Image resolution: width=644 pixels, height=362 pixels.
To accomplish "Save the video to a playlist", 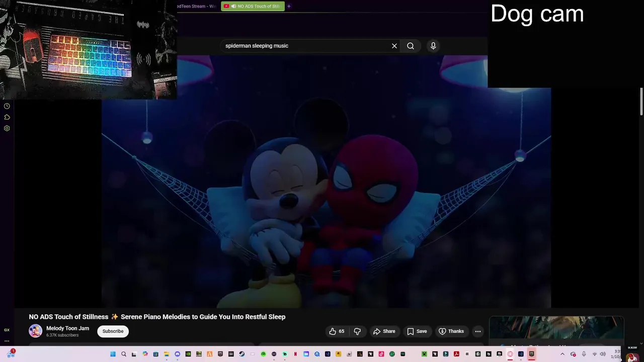I will point(417,331).
